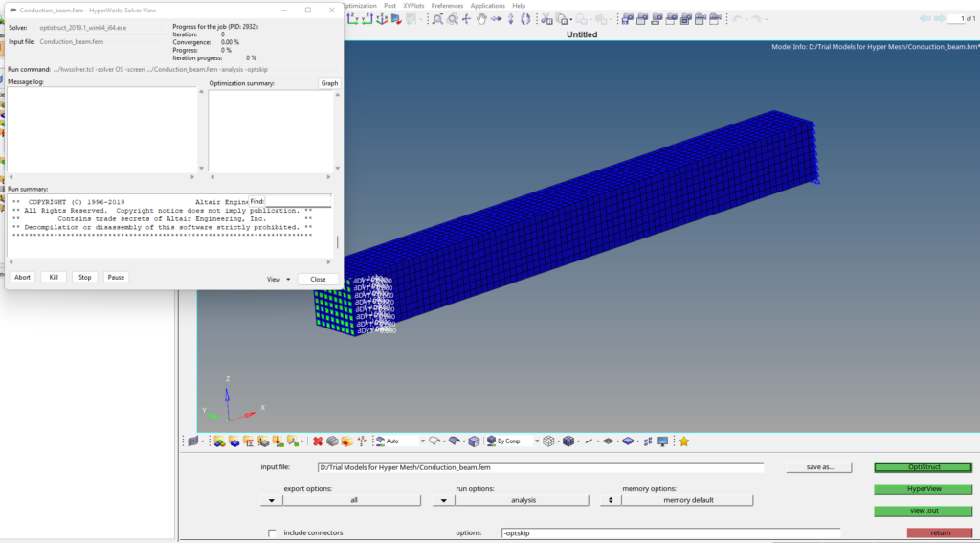Viewport: 980px width, 543px height.
Task: Click the vertical arrows rotate icon
Action: point(511,19)
